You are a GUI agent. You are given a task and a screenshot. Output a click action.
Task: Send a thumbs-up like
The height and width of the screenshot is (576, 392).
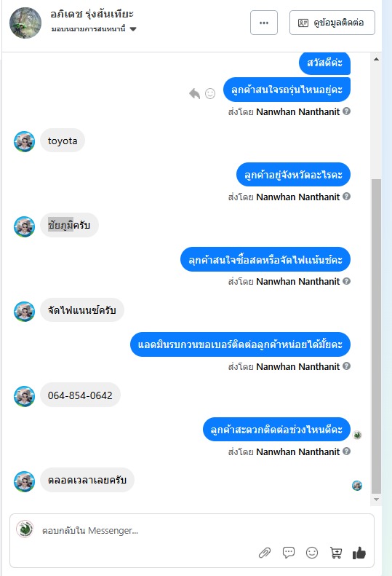359,553
